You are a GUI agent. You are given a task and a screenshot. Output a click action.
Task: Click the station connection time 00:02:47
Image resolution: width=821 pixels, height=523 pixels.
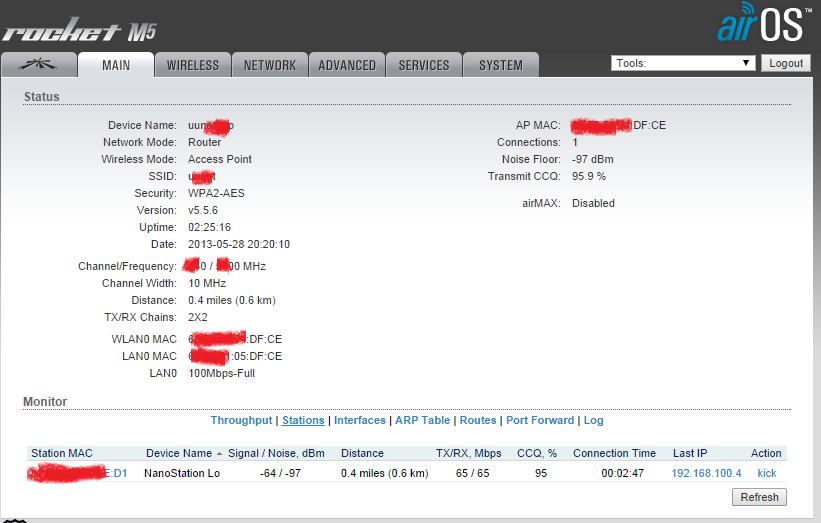click(x=623, y=473)
